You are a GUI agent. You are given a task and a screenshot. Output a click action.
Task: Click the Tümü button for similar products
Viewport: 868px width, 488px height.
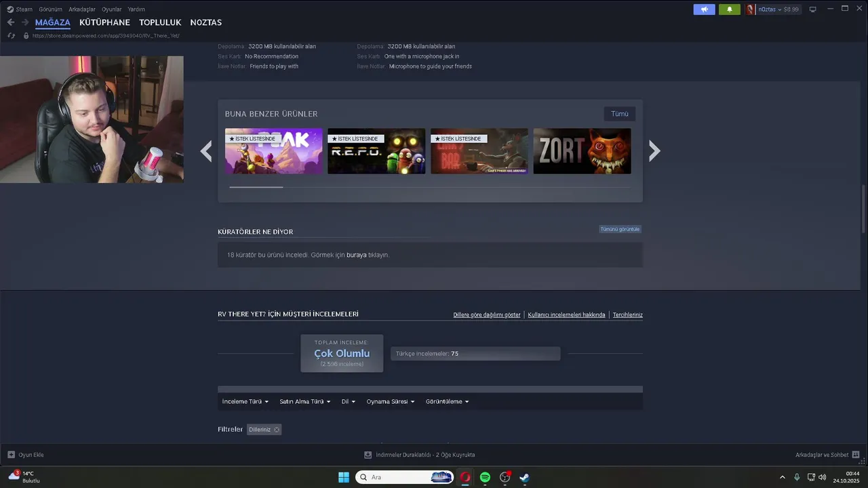point(620,114)
